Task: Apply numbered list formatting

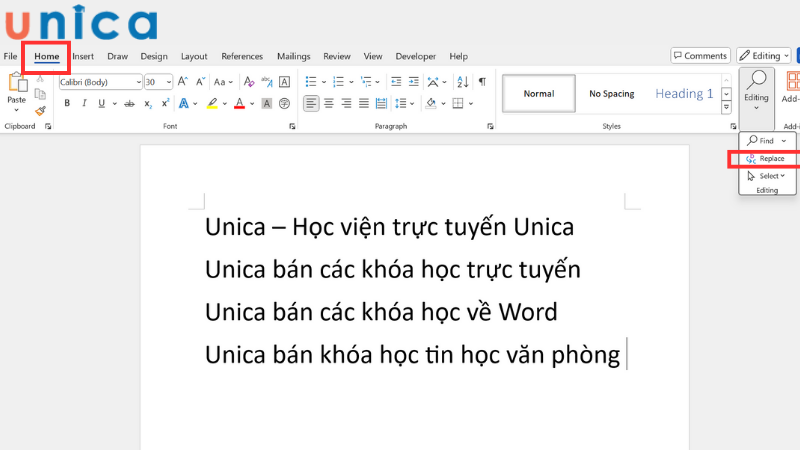Action: click(x=338, y=82)
